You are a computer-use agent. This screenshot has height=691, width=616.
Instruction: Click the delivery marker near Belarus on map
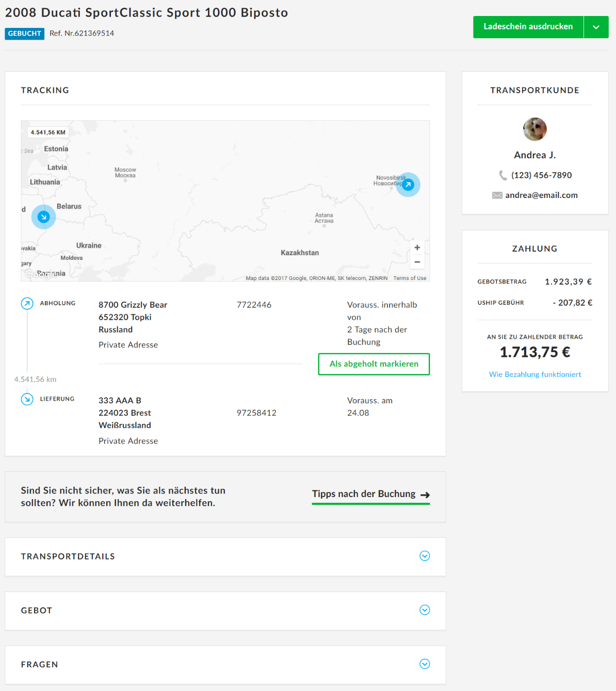(44, 217)
